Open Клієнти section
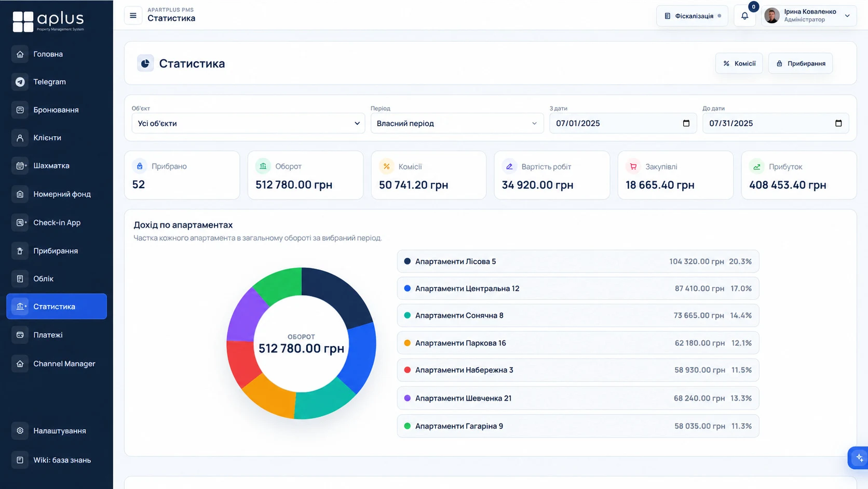868x489 pixels. point(57,138)
